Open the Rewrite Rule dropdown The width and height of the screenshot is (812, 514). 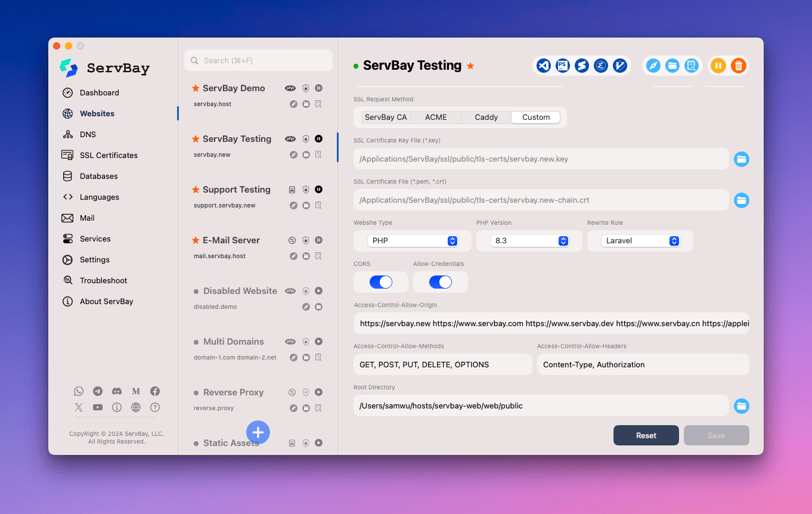pos(640,241)
